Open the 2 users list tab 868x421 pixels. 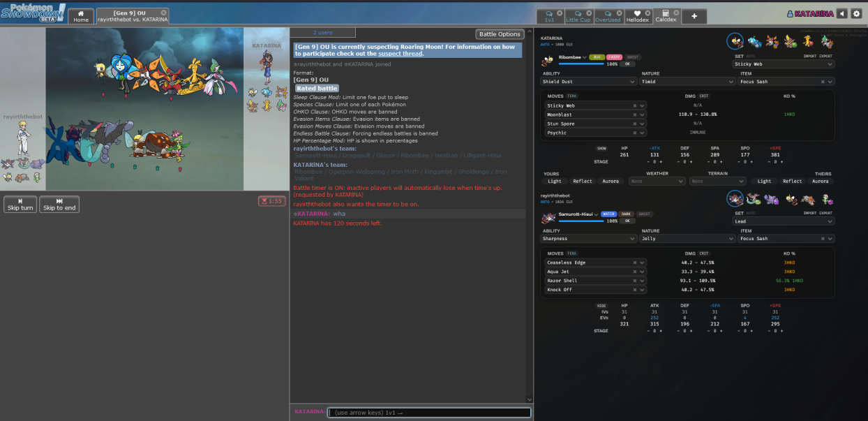pyautogui.click(x=322, y=33)
